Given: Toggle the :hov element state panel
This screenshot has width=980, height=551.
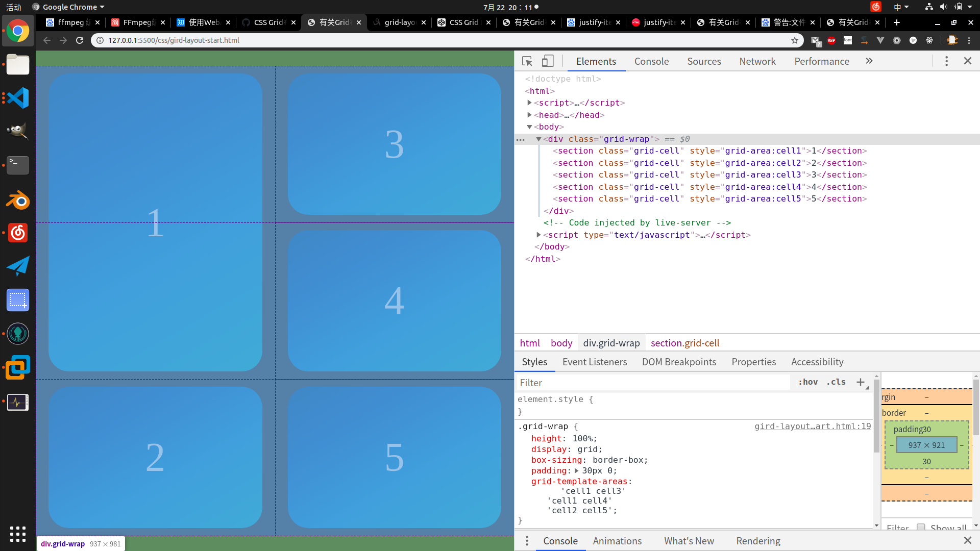Looking at the screenshot, I should [808, 382].
